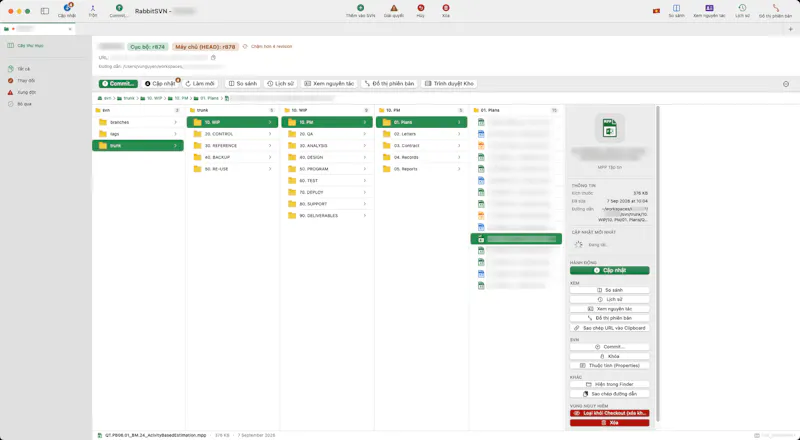Click Làm mới refresh button
Screen dimensions: 800x440
pyautogui.click(x=200, y=84)
